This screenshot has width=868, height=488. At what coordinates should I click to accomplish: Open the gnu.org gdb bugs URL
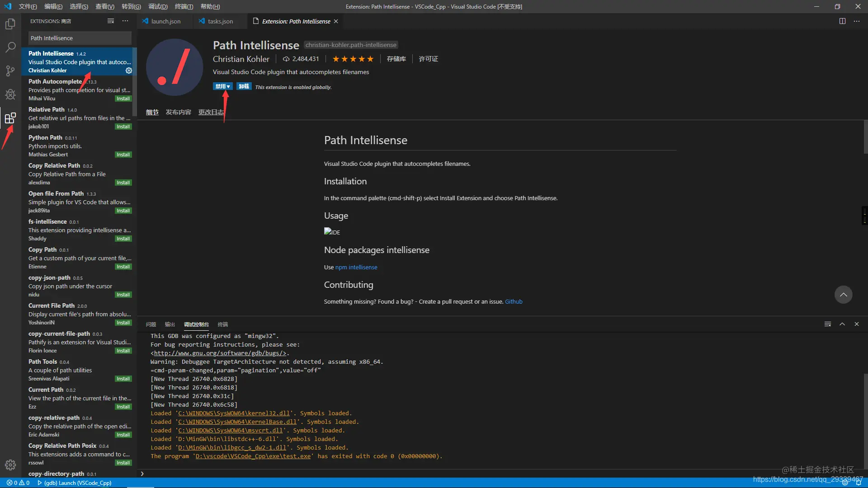pos(220,353)
